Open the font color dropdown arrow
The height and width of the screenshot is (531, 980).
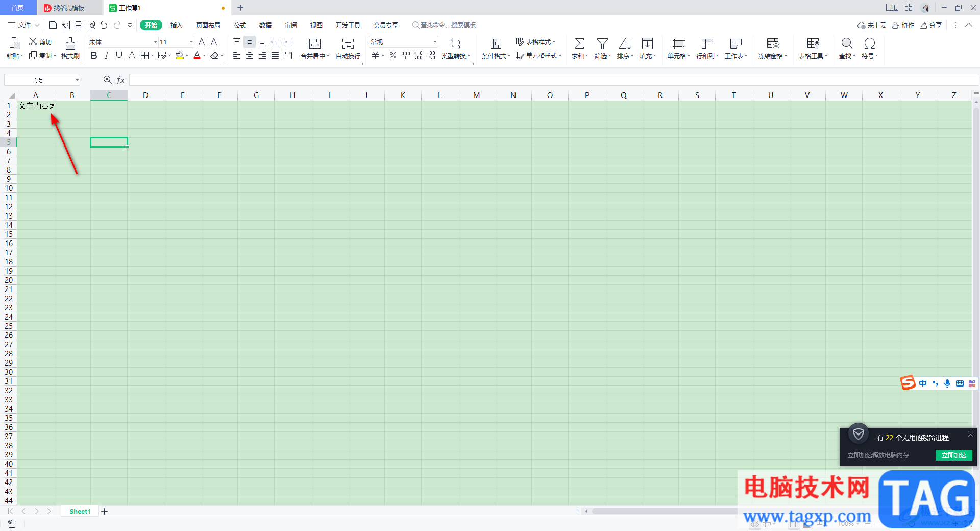(x=205, y=56)
